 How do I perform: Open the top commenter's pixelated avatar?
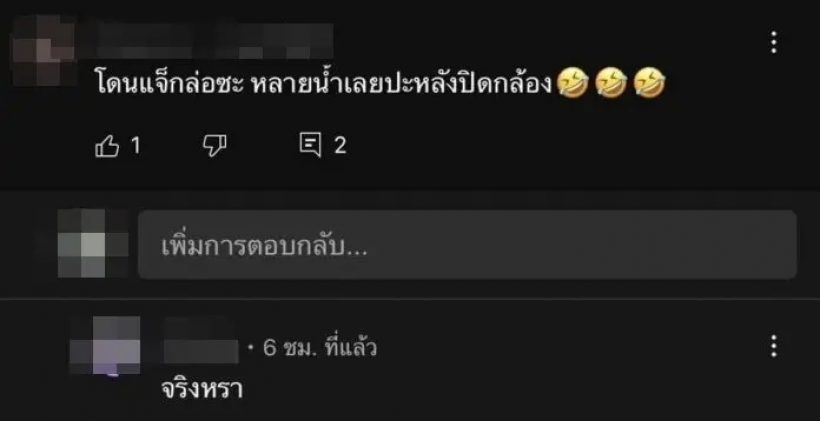[43, 50]
